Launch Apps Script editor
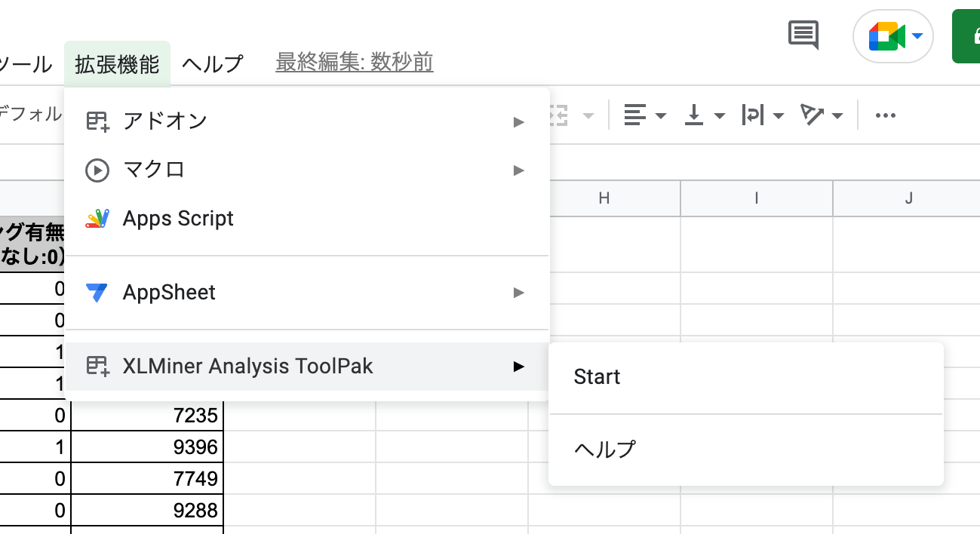 [307, 219]
